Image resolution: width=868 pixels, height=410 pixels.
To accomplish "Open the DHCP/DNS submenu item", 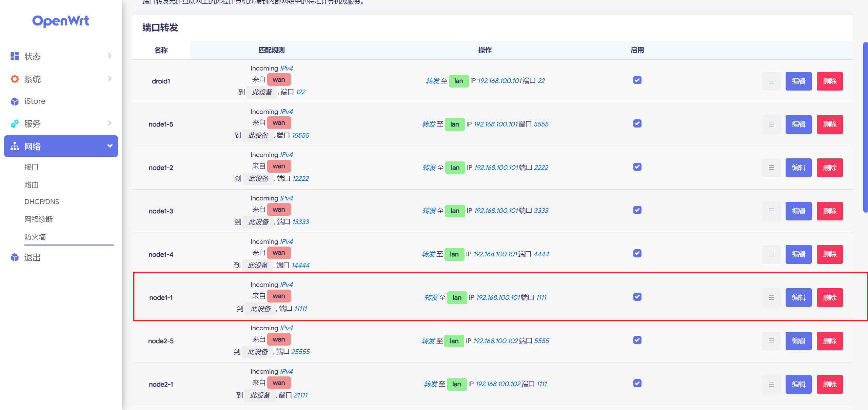I will tap(42, 202).
